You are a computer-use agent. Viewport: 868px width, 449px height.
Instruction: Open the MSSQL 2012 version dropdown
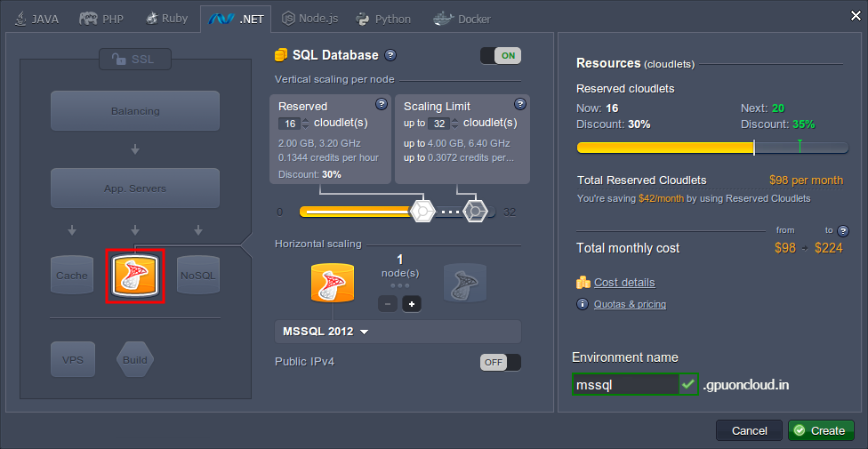point(325,332)
